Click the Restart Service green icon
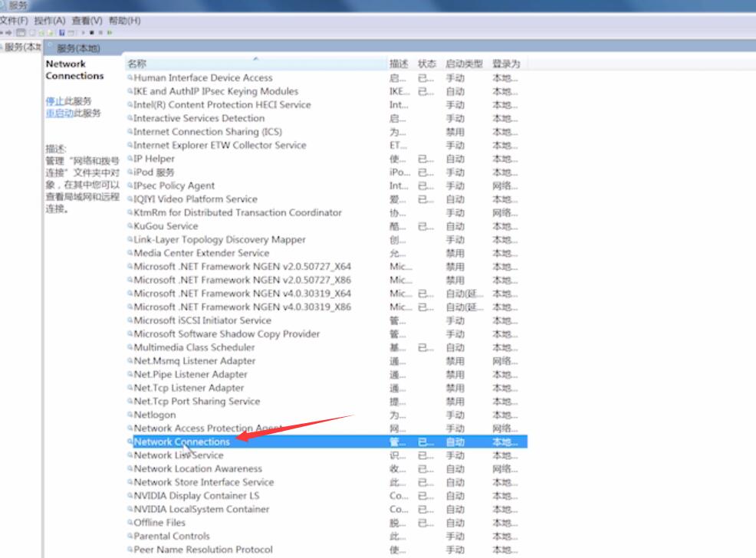This screenshot has width=756, height=558. (110, 33)
